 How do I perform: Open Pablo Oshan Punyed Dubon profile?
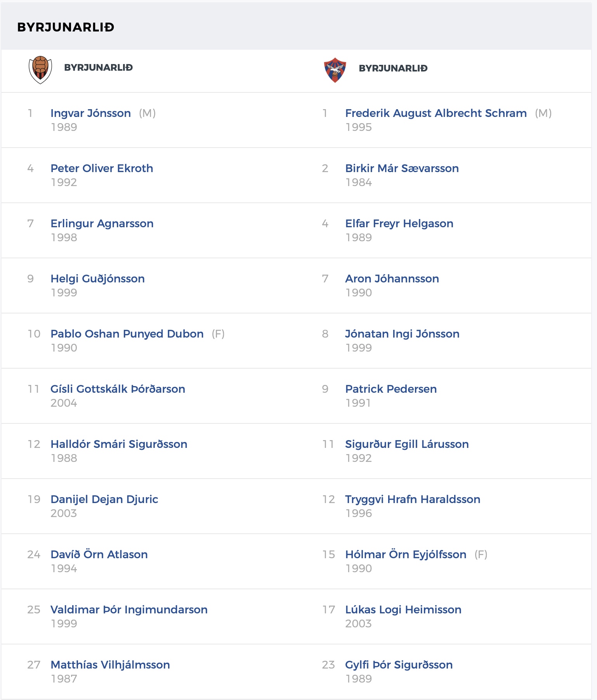(x=127, y=334)
